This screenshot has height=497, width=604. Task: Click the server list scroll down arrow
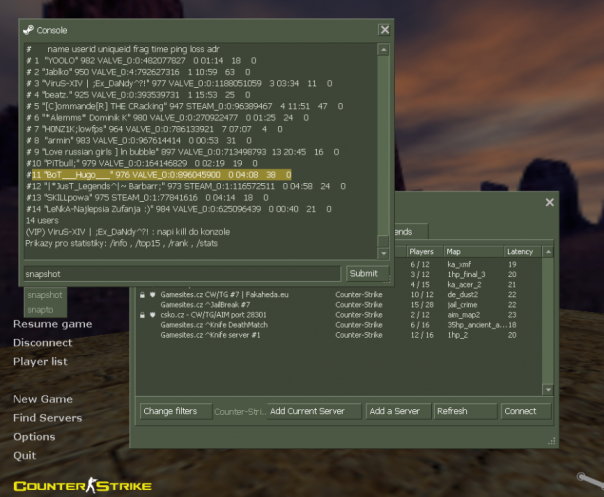point(548,390)
